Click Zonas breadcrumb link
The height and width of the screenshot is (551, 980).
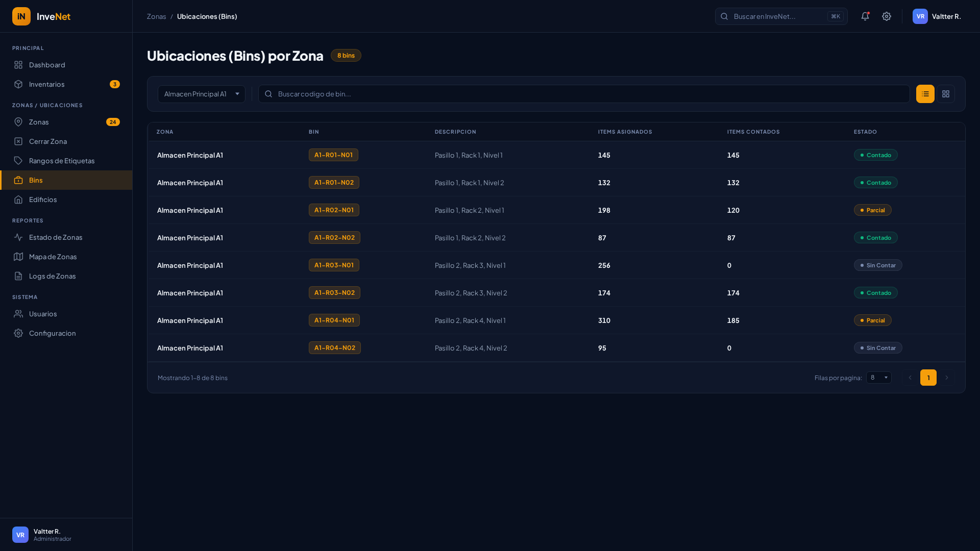tap(156, 16)
